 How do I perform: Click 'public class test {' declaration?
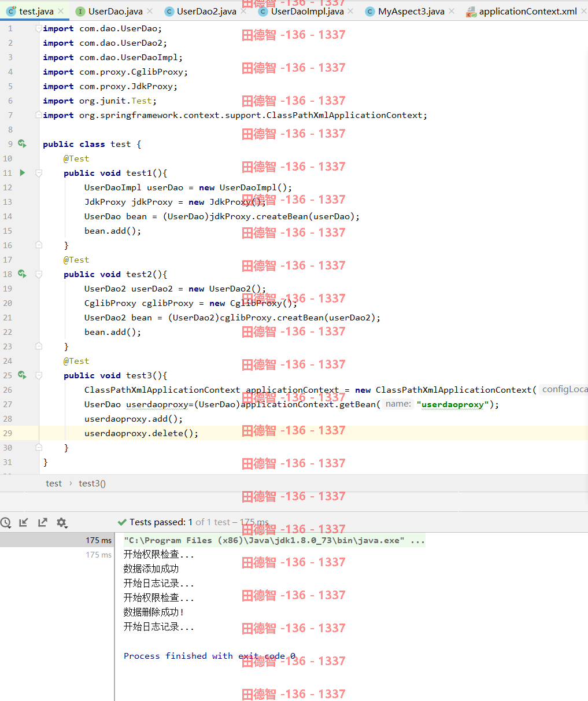point(92,144)
